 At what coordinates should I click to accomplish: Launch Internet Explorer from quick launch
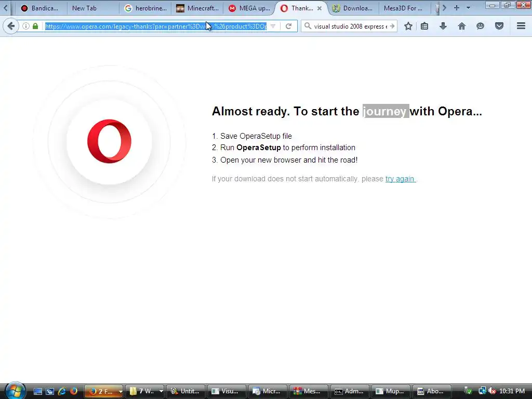click(62, 391)
